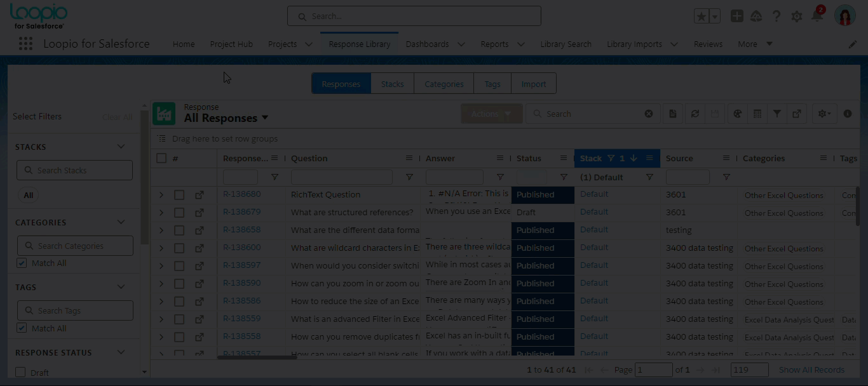Go to the Project Hub nav item
The height and width of the screenshot is (386, 868).
(231, 44)
